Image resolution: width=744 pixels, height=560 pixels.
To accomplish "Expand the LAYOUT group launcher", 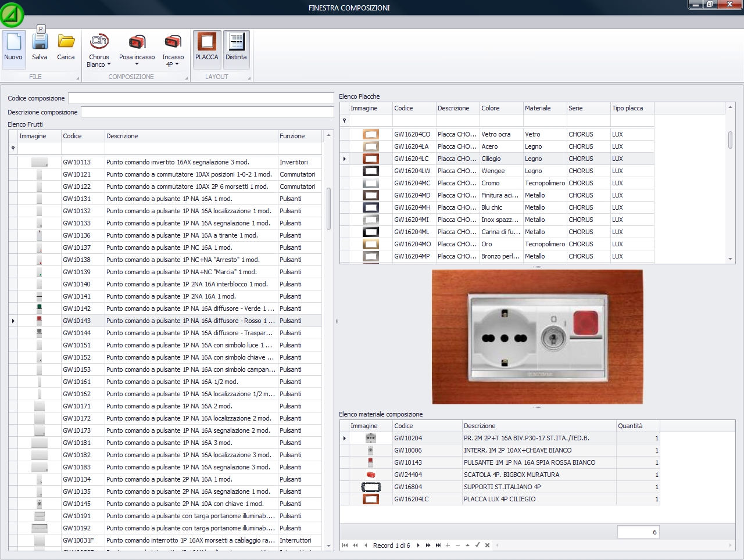I will [x=249, y=78].
